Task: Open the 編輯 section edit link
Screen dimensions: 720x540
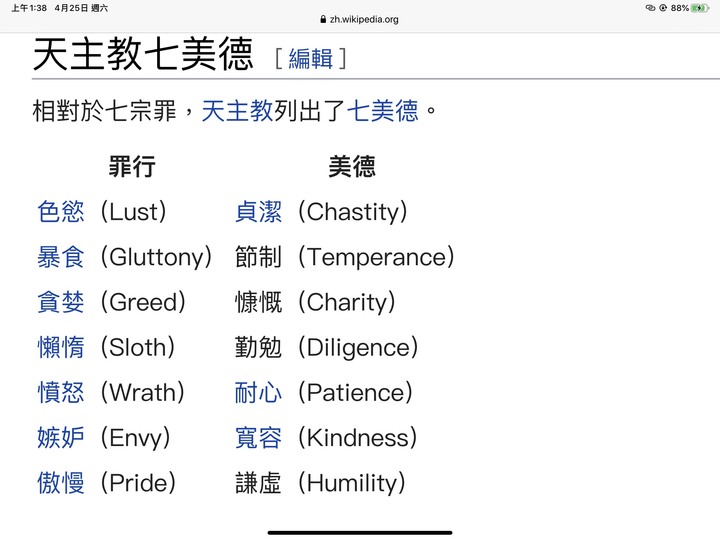Action: (x=310, y=59)
